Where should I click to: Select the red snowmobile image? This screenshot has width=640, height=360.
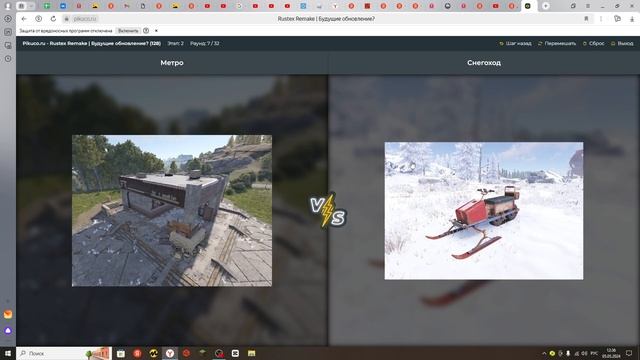point(484,211)
